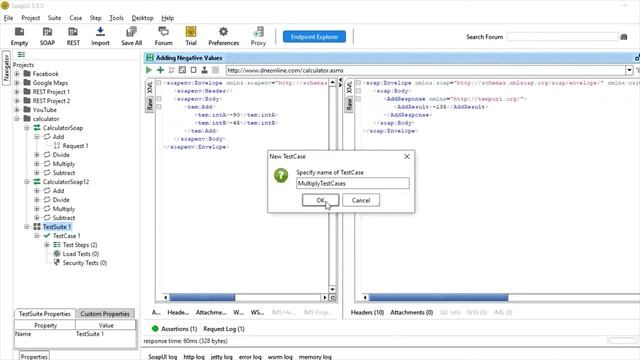Switch to Custom Properties tab
The width and height of the screenshot is (640, 360).
(x=105, y=313)
